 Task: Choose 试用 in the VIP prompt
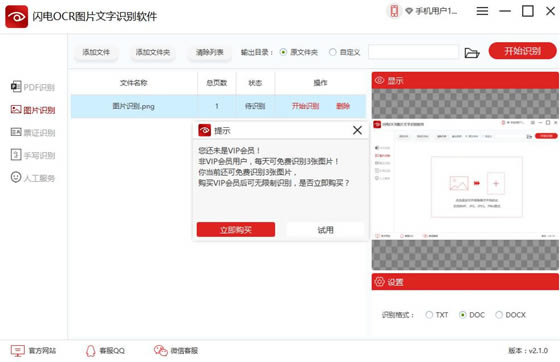coord(325,230)
